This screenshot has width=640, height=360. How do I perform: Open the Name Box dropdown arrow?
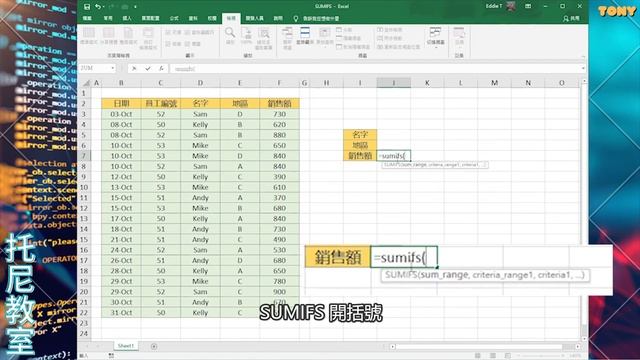click(113, 68)
